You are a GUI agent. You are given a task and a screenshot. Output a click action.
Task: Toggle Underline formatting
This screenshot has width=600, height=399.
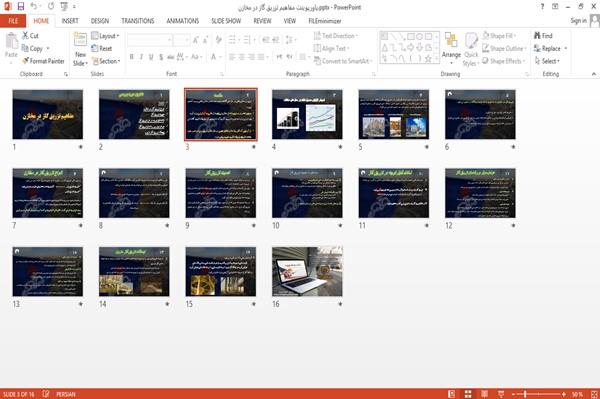pos(151,57)
